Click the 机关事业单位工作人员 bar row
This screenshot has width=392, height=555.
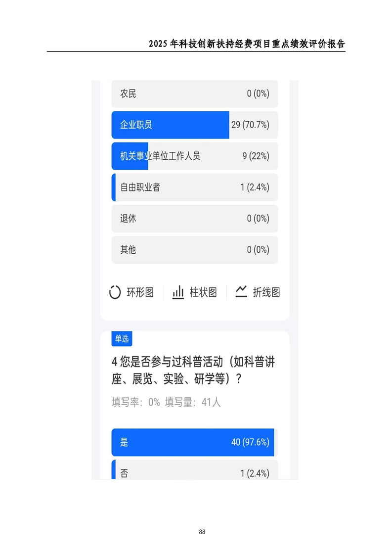pos(195,156)
